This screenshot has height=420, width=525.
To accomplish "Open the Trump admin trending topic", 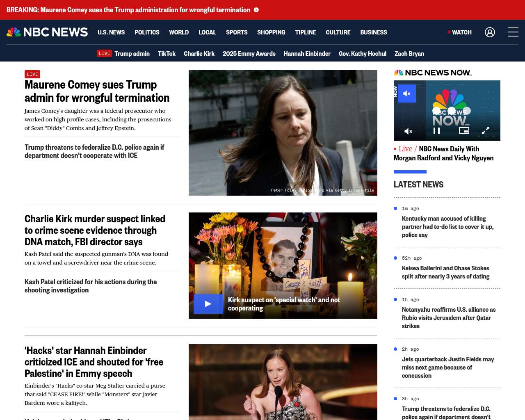I will point(132,53).
